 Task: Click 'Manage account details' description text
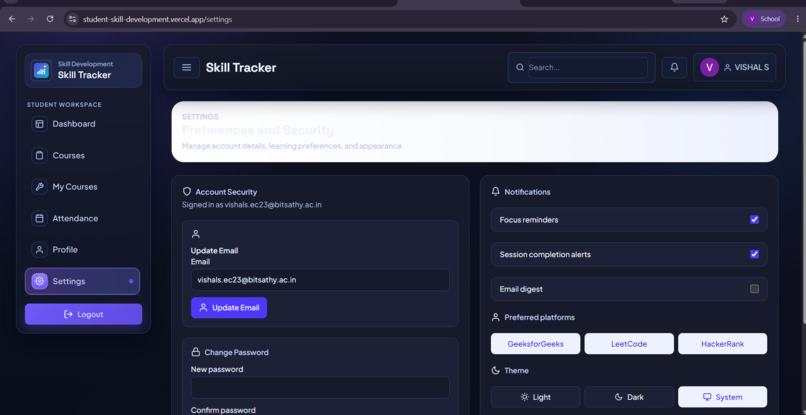pos(292,146)
